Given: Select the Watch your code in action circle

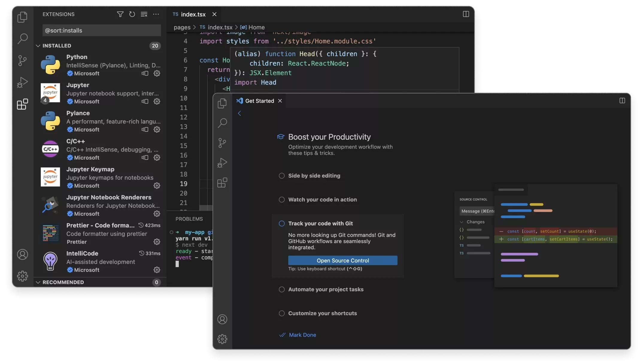Looking at the screenshot, I should pyautogui.click(x=281, y=200).
